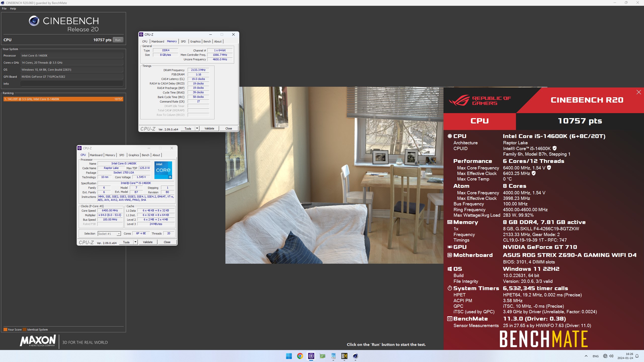Image resolution: width=644 pixels, height=362 pixels.
Task: Open Mainboard tab in Memory CPU-Z window
Action: pyautogui.click(x=158, y=41)
